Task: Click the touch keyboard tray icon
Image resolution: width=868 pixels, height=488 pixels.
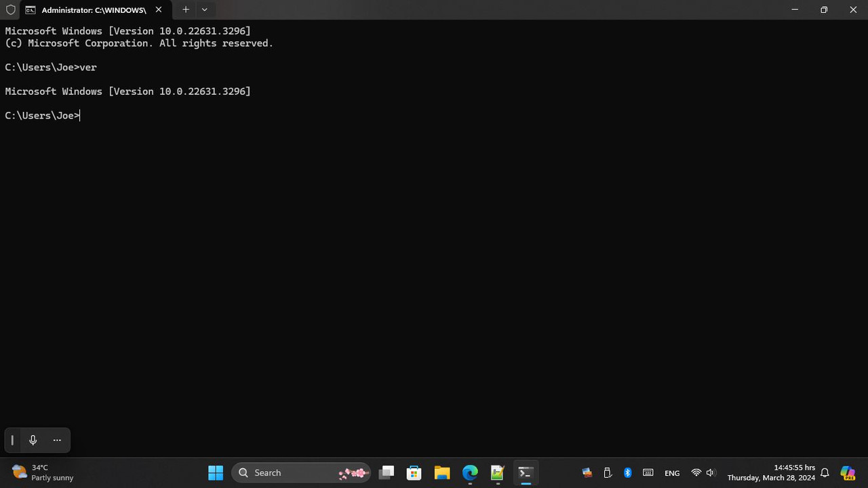Action: (648, 472)
